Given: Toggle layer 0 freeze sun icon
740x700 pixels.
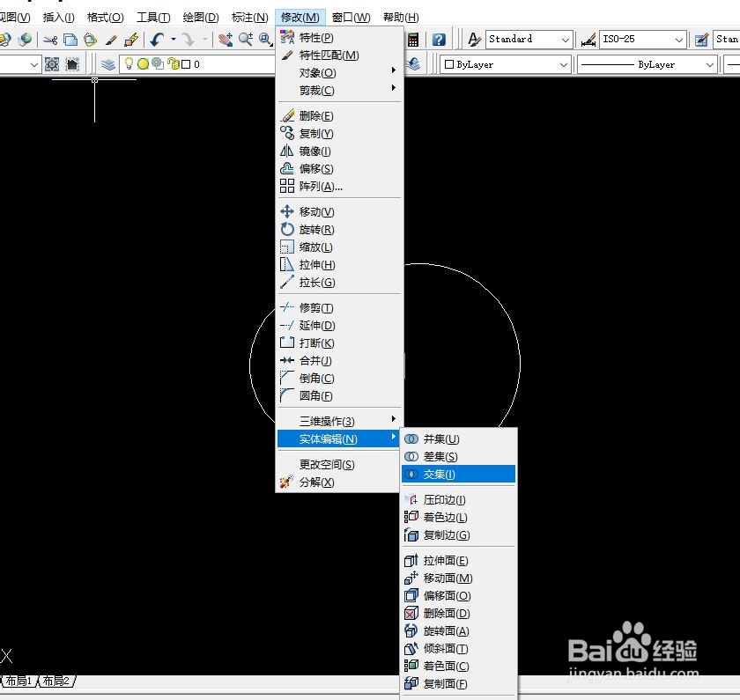Looking at the screenshot, I should 143,63.
